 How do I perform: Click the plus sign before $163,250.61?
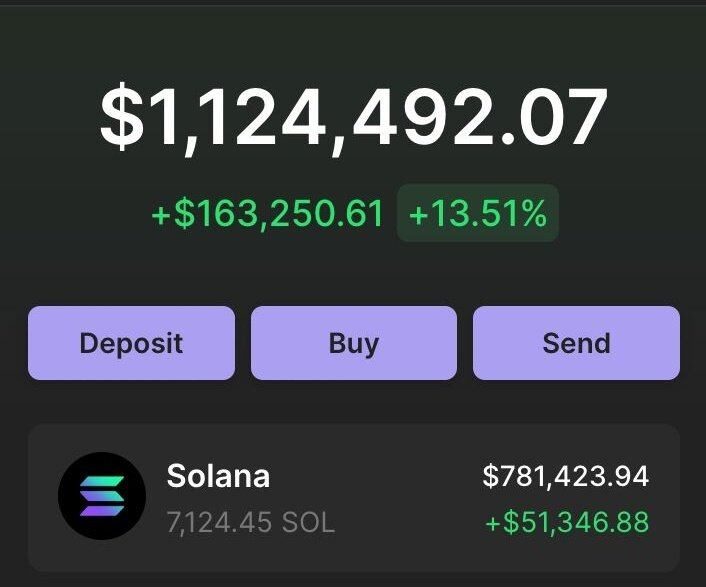tap(161, 215)
